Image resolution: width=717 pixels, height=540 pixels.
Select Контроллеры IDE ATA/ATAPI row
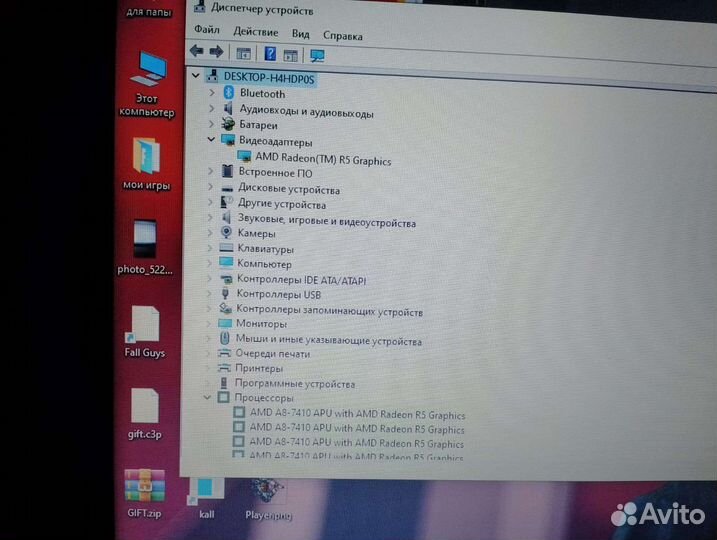[301, 280]
